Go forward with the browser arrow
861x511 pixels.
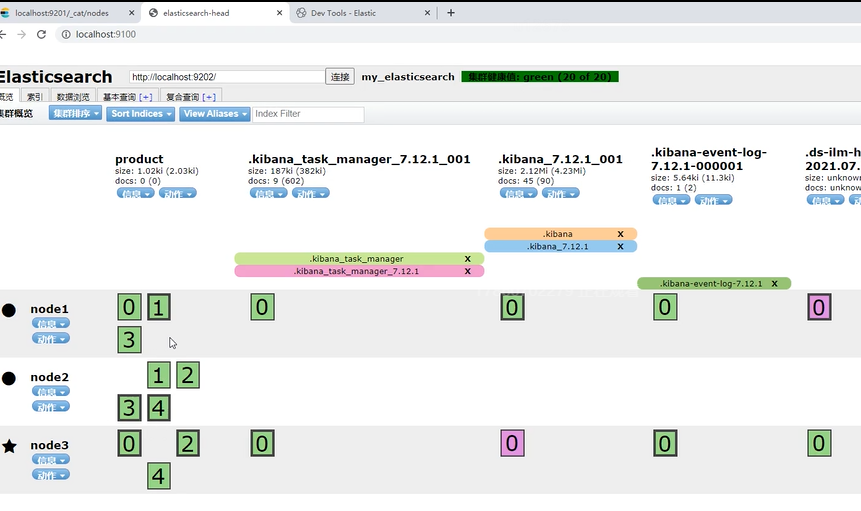click(x=21, y=34)
